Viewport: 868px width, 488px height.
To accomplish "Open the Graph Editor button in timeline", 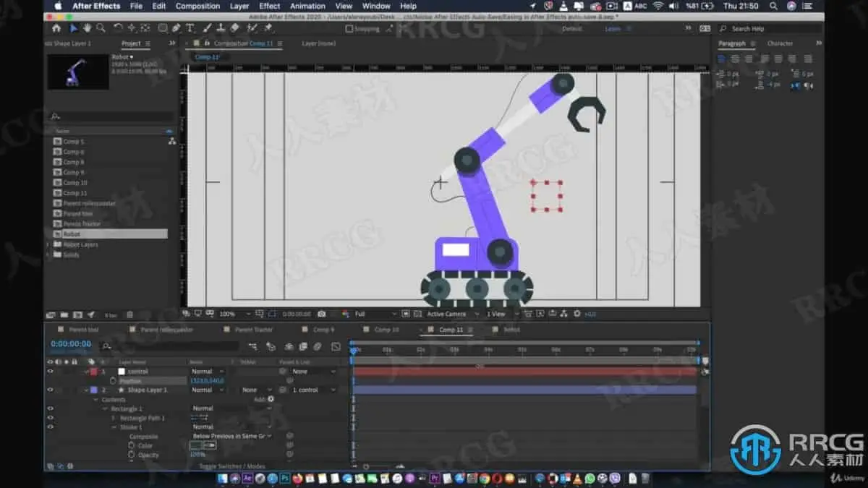I will (x=336, y=346).
